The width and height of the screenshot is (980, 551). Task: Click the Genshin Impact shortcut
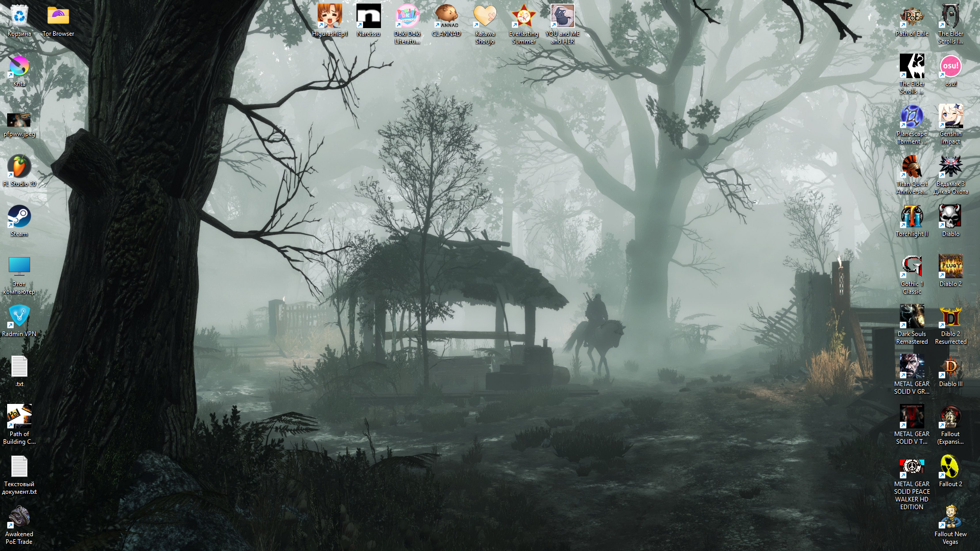click(950, 124)
